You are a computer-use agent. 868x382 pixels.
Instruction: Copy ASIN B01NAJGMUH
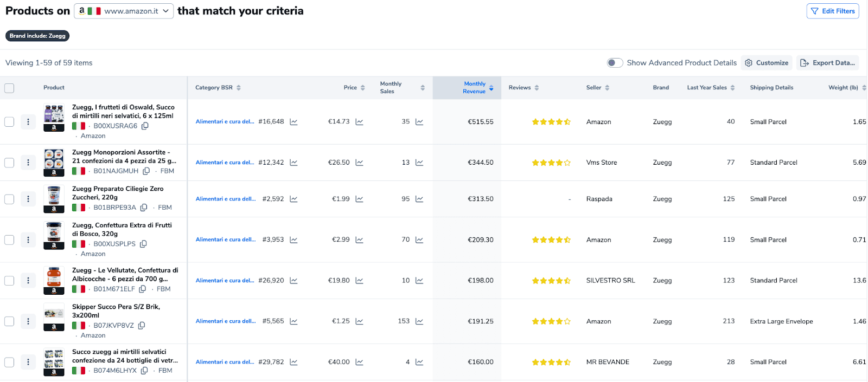coord(146,171)
